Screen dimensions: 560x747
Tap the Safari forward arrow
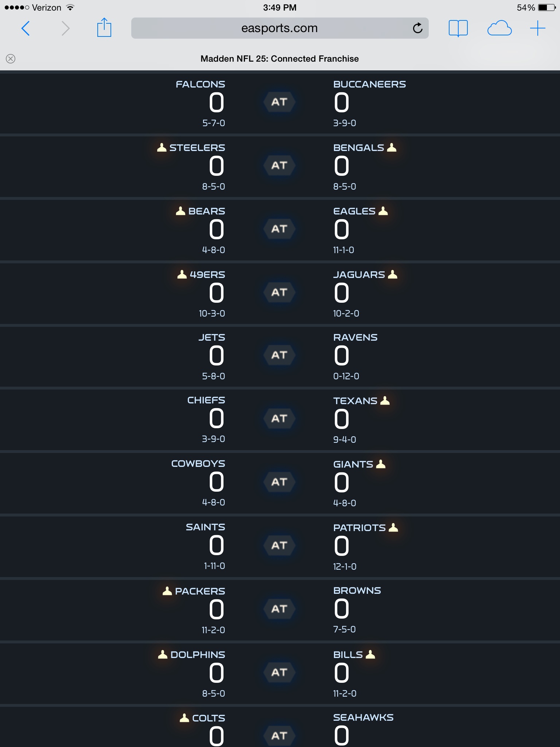pos(66,28)
